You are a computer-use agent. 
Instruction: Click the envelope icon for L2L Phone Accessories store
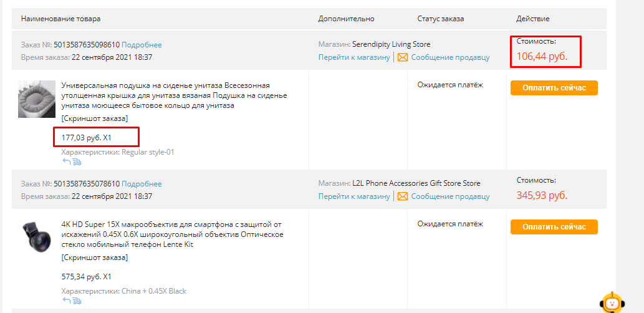click(403, 196)
